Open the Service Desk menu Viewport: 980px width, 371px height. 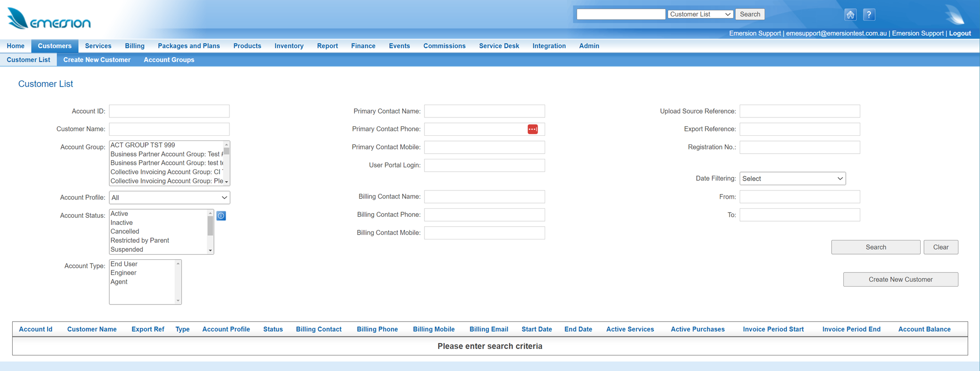(x=498, y=46)
